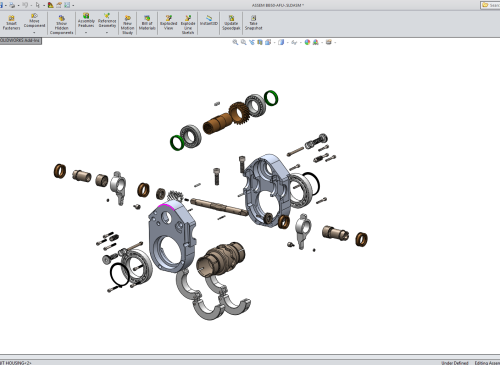Click the search box at top right
The height and width of the screenshot is (365, 500).
[490, 5]
